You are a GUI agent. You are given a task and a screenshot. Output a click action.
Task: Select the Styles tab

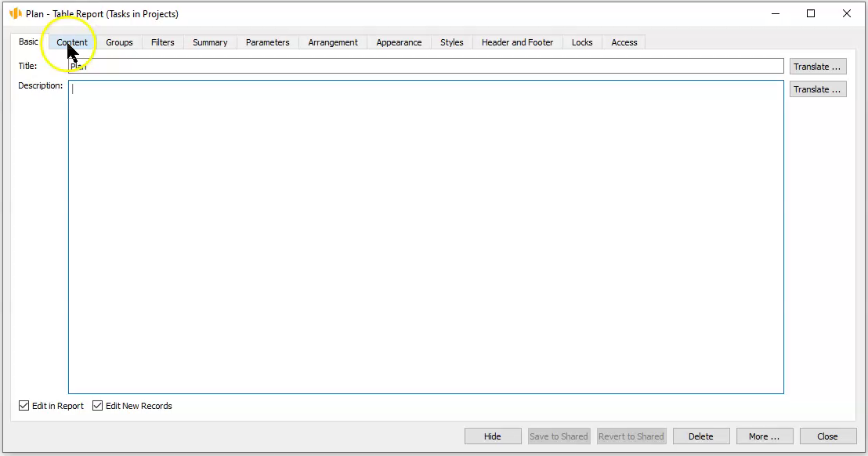pos(451,42)
